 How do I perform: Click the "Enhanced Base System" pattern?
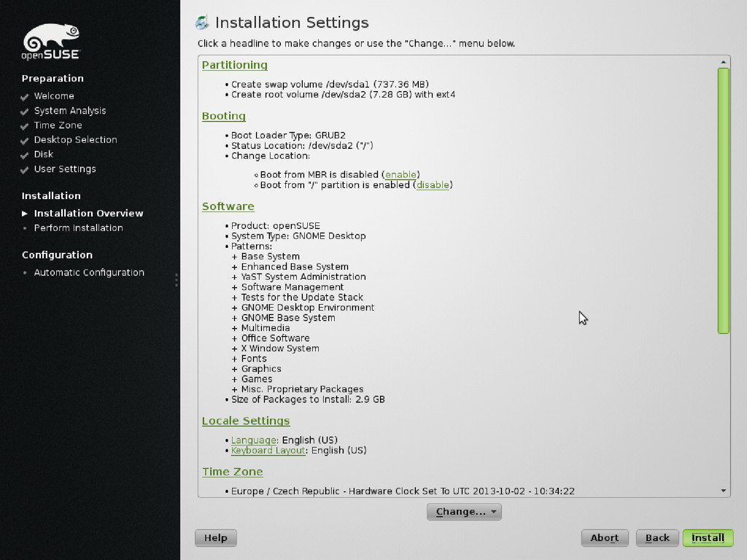(x=295, y=267)
